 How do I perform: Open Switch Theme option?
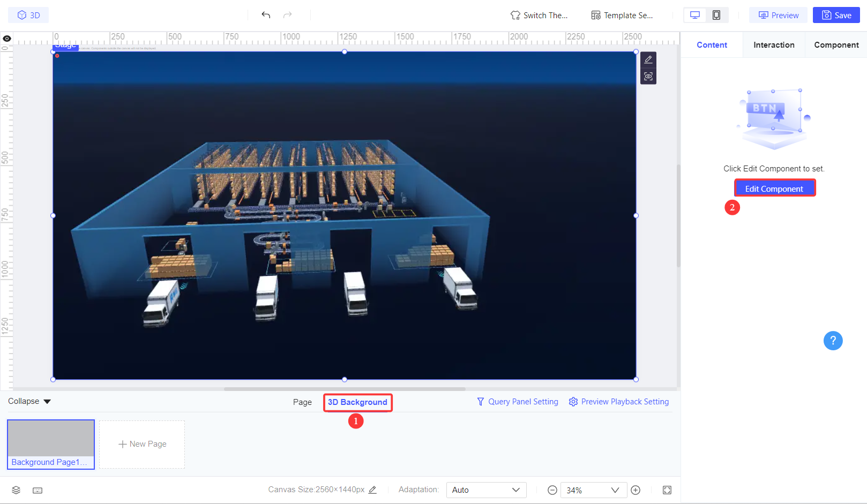(539, 15)
